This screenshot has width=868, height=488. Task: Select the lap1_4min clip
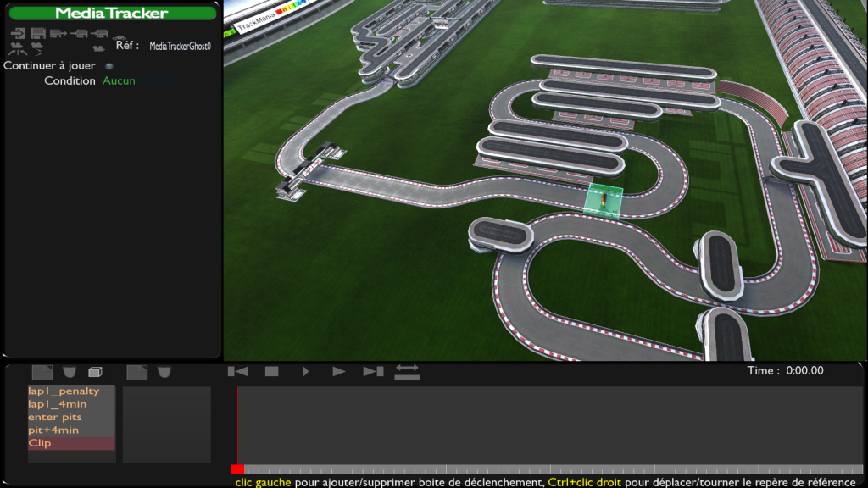click(x=71, y=404)
